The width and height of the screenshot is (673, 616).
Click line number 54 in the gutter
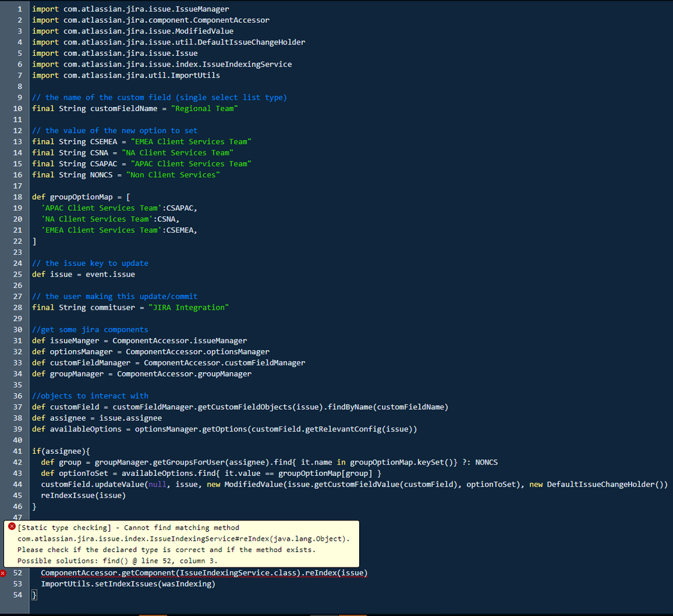coord(18,595)
